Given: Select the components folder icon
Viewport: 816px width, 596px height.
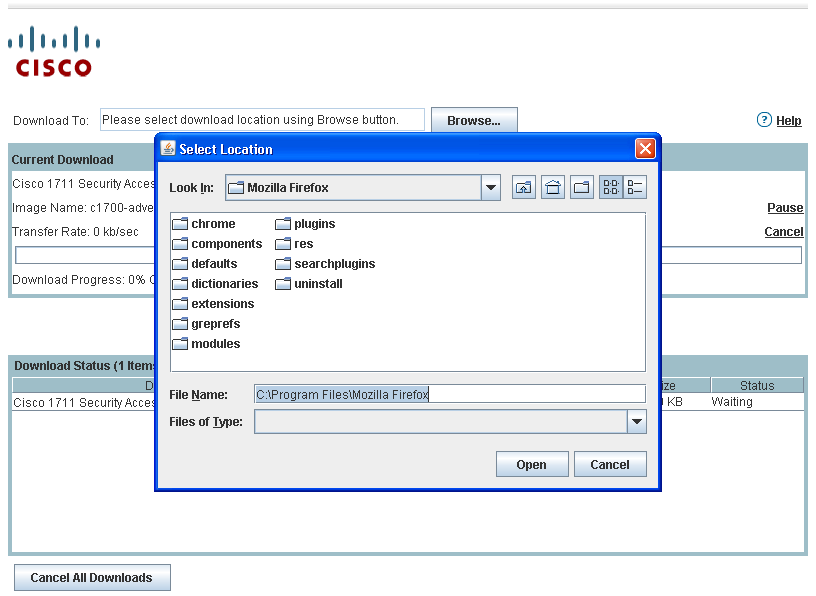Looking at the screenshot, I should click(180, 244).
